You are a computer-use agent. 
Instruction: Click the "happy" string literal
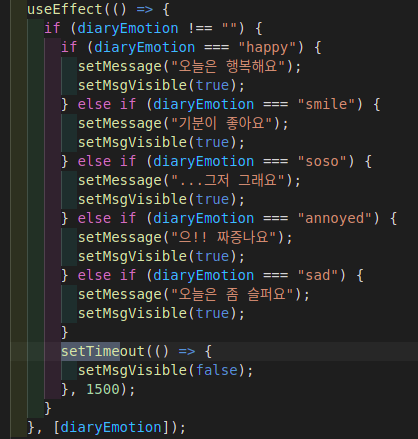point(267,47)
